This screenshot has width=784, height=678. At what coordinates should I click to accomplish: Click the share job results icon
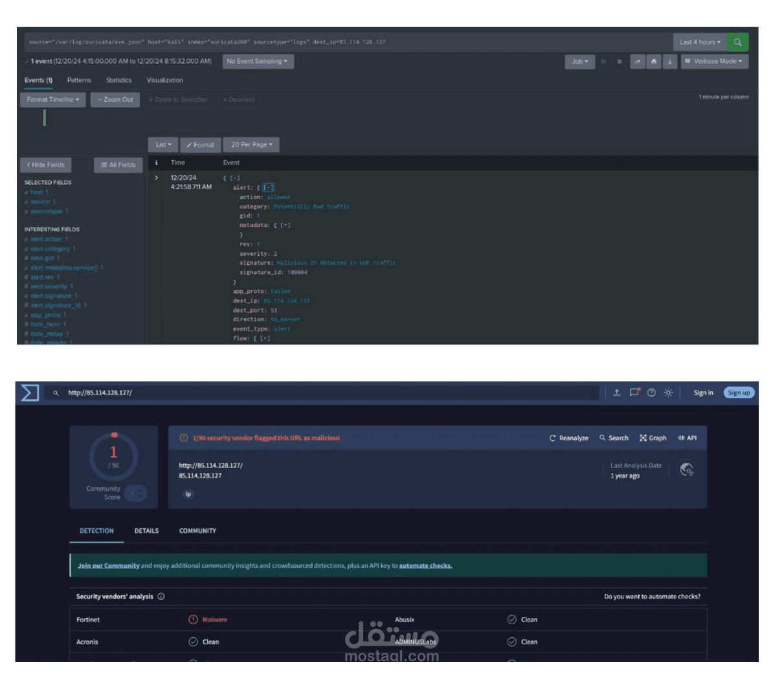638,62
